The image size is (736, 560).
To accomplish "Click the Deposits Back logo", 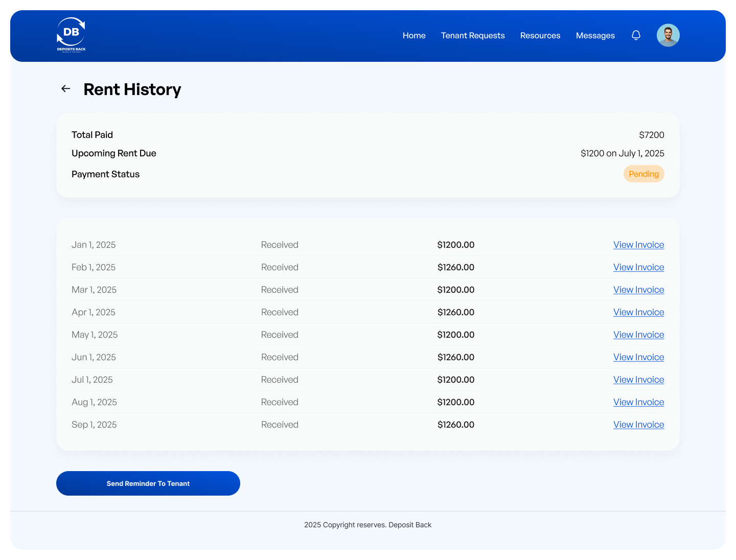I will point(71,35).
